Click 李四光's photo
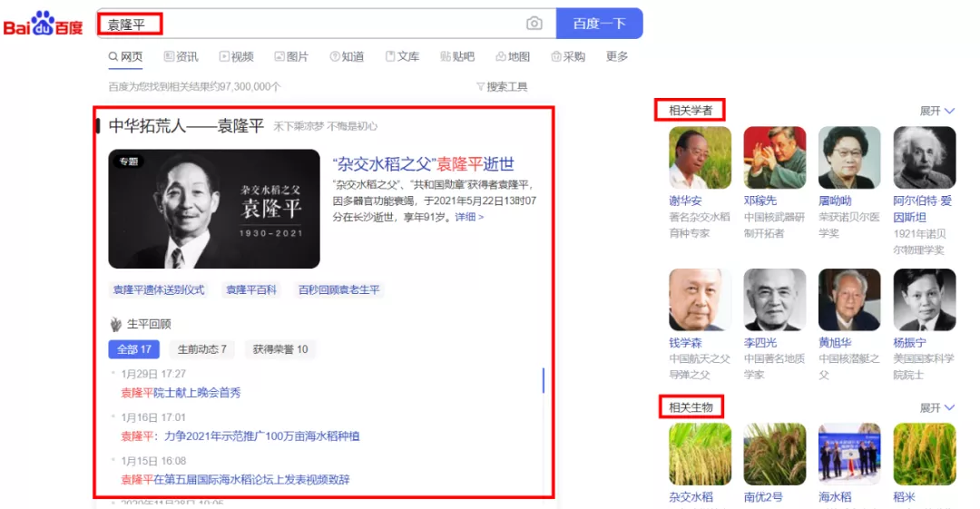 tap(774, 299)
